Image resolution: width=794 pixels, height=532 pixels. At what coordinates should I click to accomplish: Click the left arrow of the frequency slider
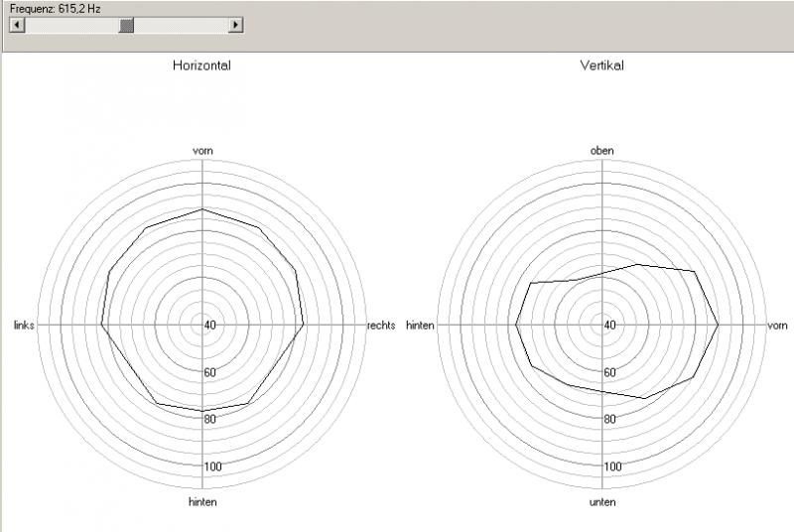click(x=15, y=25)
